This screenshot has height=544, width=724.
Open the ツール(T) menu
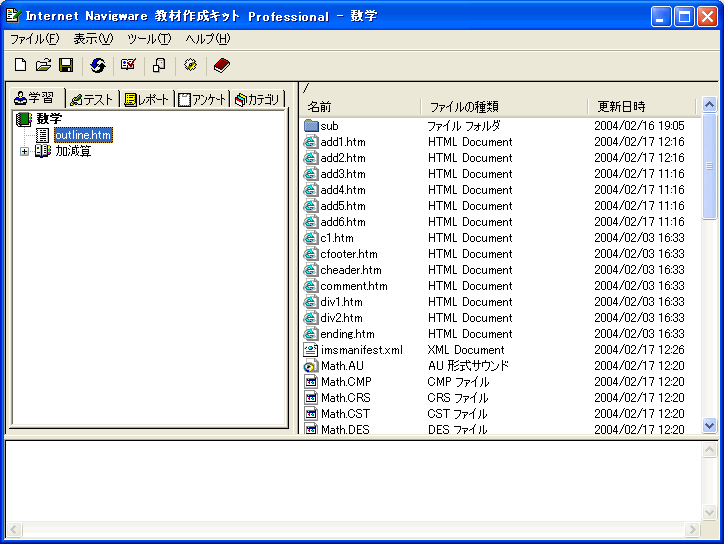tap(148, 39)
